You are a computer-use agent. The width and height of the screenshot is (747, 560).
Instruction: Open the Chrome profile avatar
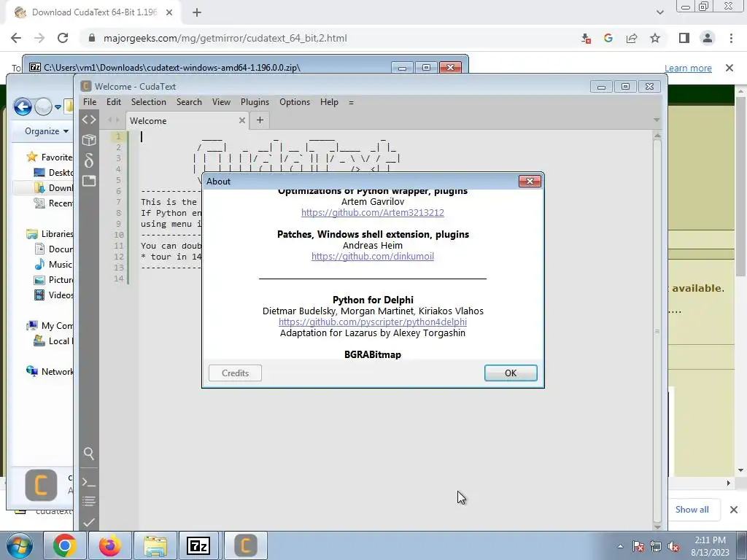pos(708,38)
